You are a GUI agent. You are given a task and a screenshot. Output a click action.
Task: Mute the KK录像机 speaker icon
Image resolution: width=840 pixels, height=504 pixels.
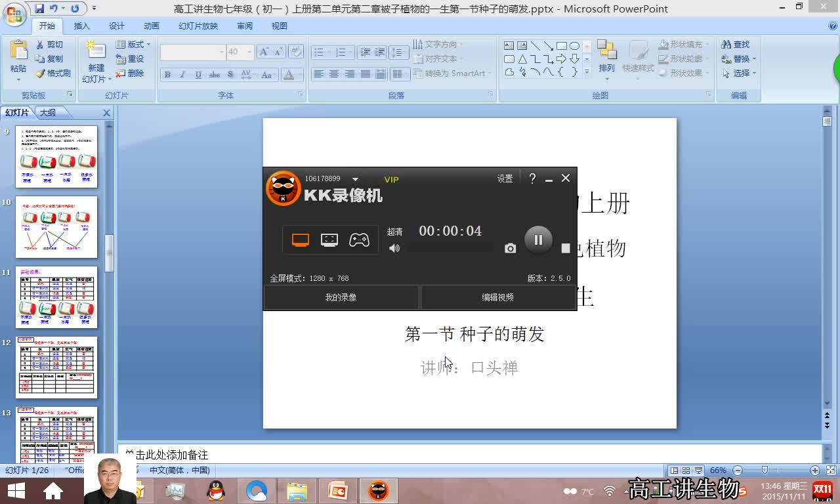pyautogui.click(x=394, y=248)
